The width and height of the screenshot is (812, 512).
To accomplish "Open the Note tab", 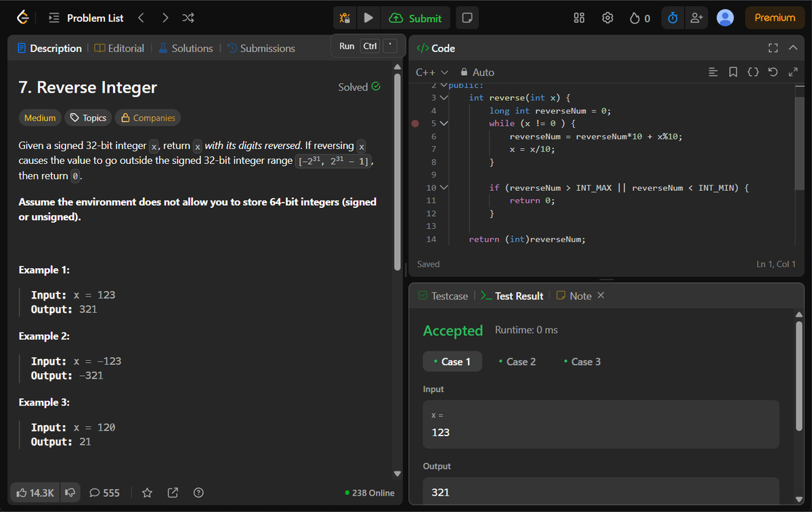I will click(x=574, y=296).
